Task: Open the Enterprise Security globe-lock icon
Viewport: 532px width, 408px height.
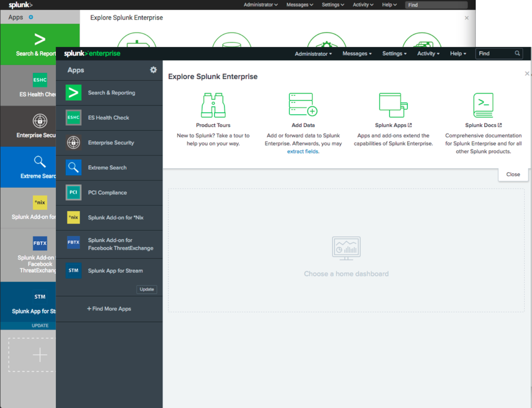Action: 74,142
